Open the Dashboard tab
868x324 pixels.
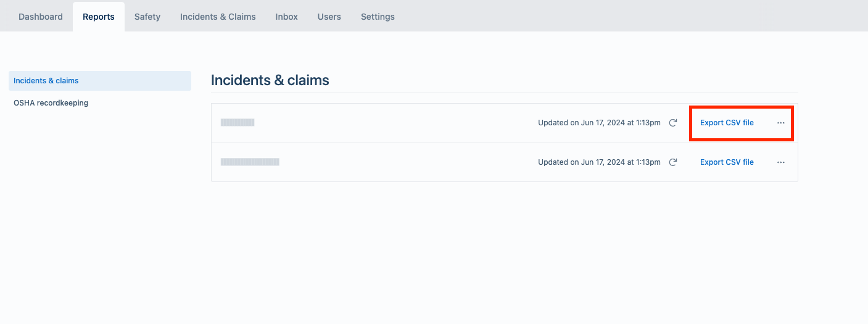[41, 17]
